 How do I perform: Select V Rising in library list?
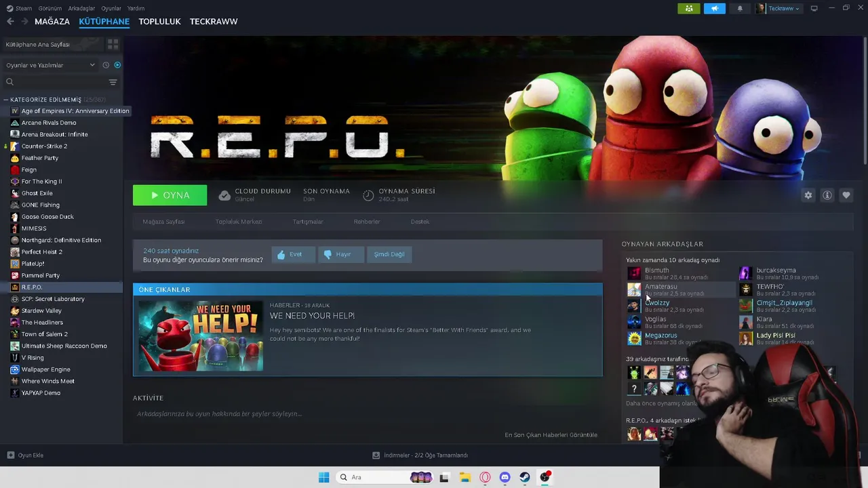(33, 357)
